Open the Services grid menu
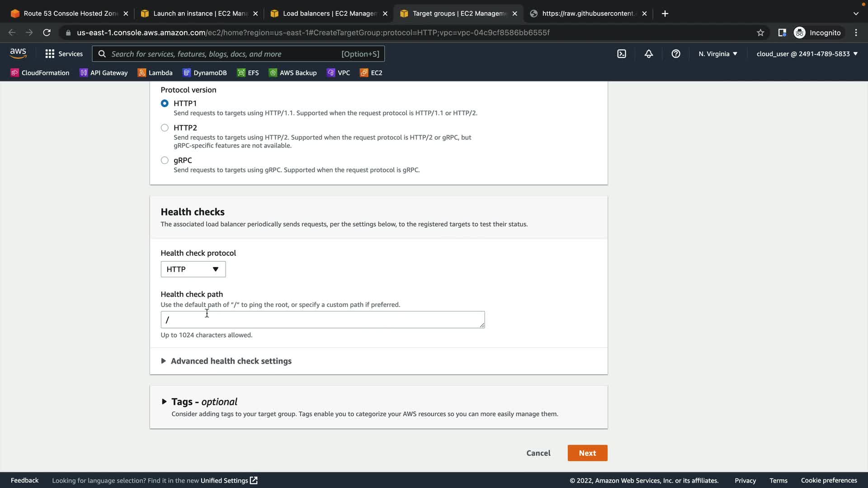 64,54
